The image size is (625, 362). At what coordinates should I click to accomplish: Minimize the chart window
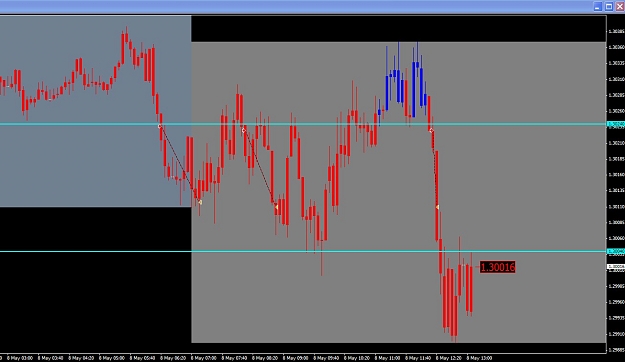[597, 6]
